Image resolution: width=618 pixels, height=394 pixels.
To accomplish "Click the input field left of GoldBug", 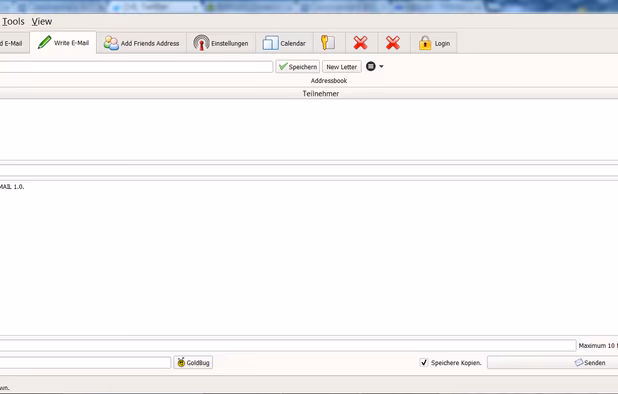I will (85, 362).
